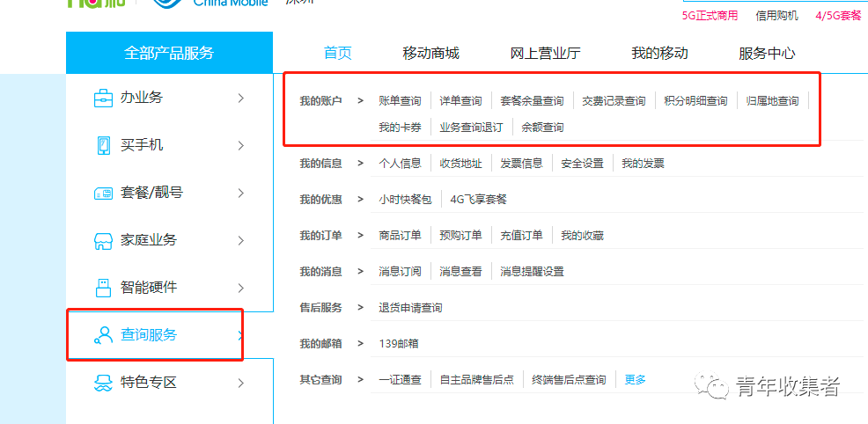Expand the 特色专区 chevron arrow
Image resolution: width=868 pixels, height=424 pixels.
tap(241, 383)
